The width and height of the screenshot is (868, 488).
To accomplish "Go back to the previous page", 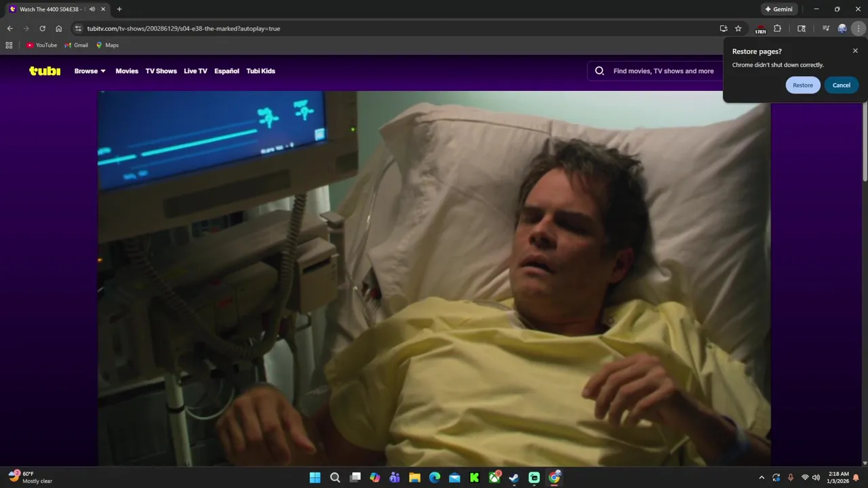I will (10, 28).
